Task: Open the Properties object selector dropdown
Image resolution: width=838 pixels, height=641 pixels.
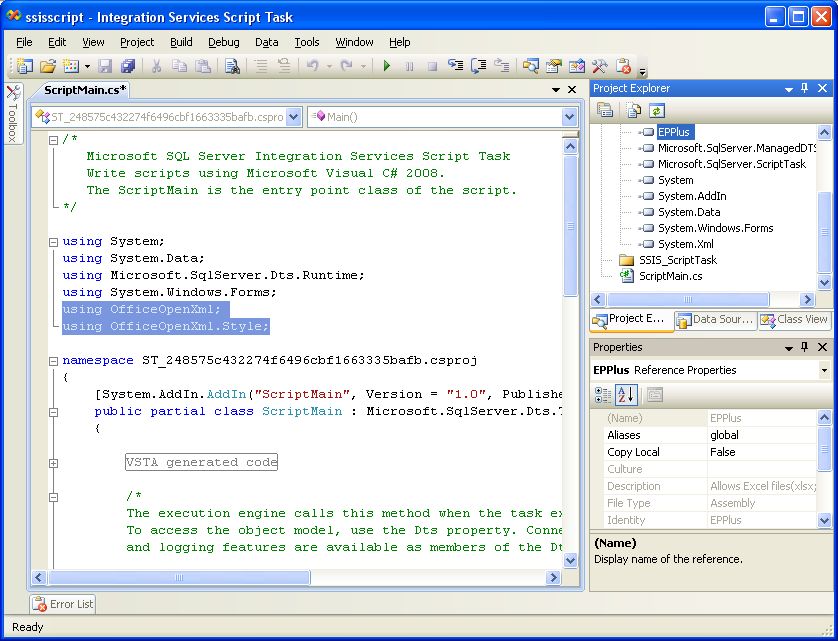Action: click(x=824, y=370)
